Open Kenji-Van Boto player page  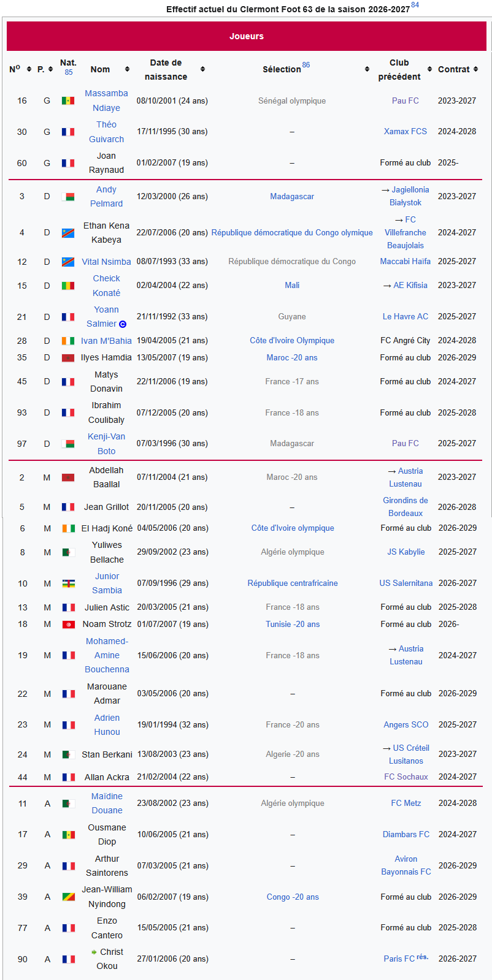pyautogui.click(x=106, y=444)
